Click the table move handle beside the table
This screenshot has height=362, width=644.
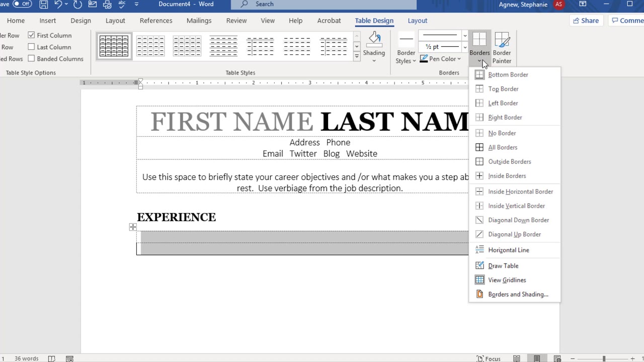click(x=133, y=227)
